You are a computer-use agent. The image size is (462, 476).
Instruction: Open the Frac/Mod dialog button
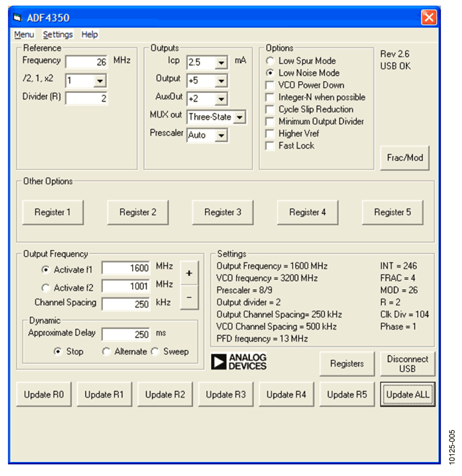[x=405, y=158]
